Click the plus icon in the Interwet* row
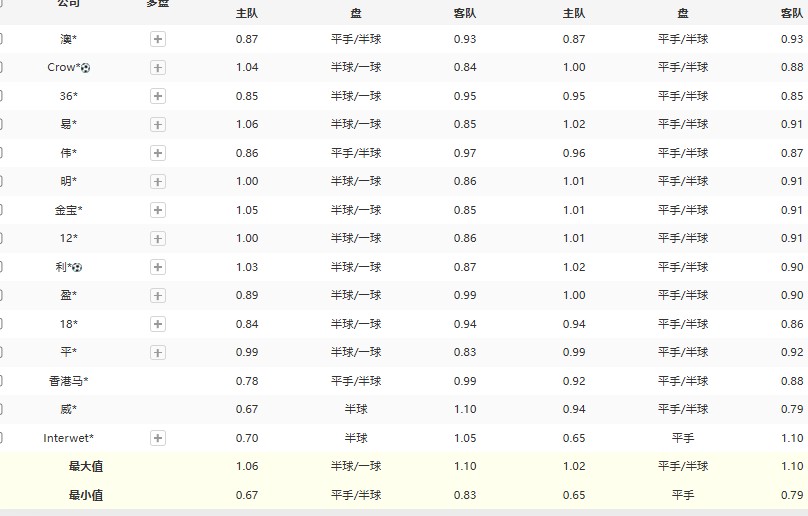Screen dimensions: 808x516 (158, 438)
